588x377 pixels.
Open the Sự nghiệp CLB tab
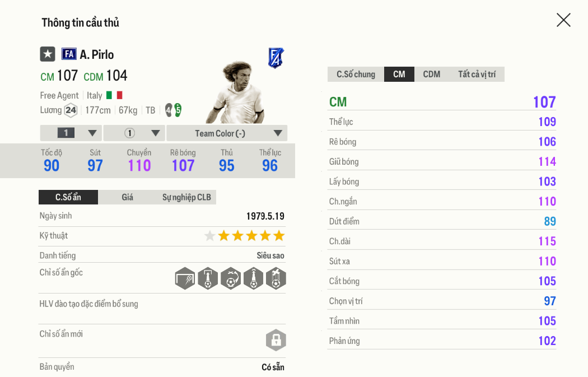186,197
